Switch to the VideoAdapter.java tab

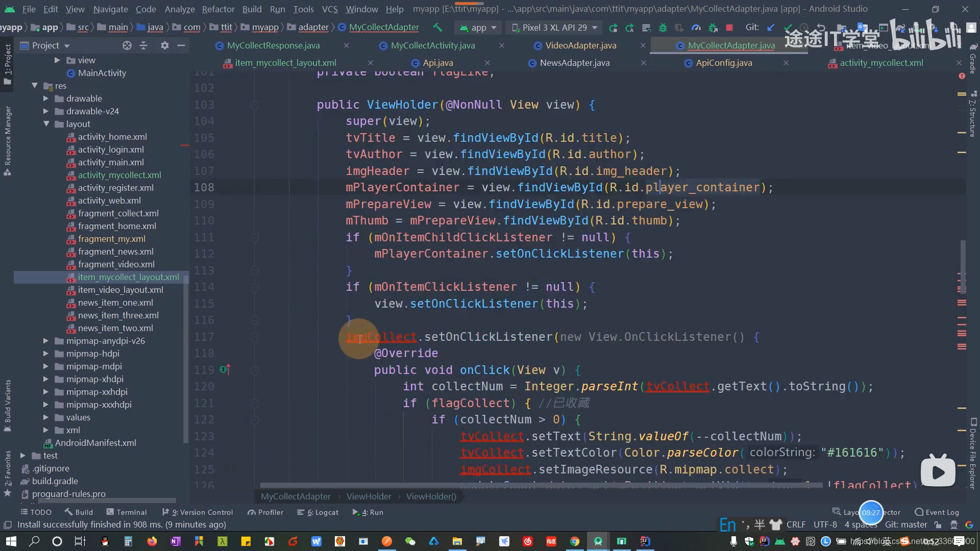pyautogui.click(x=580, y=45)
